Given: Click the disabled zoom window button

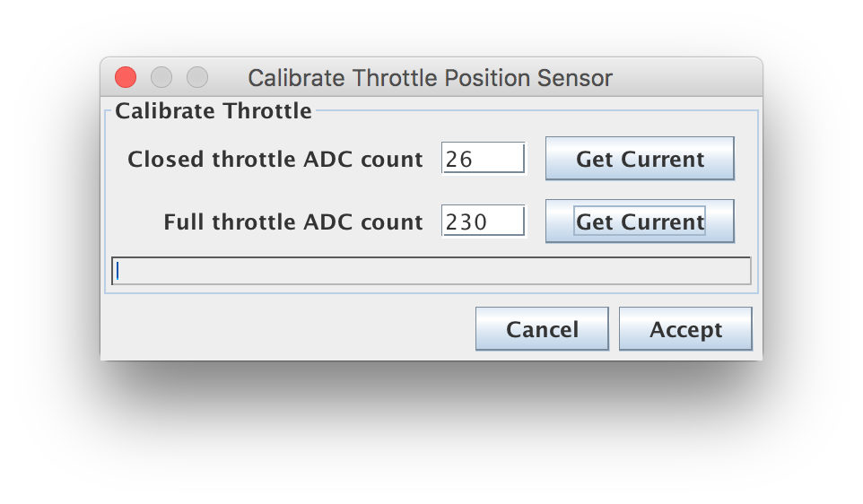Looking at the screenshot, I should coord(197,77).
